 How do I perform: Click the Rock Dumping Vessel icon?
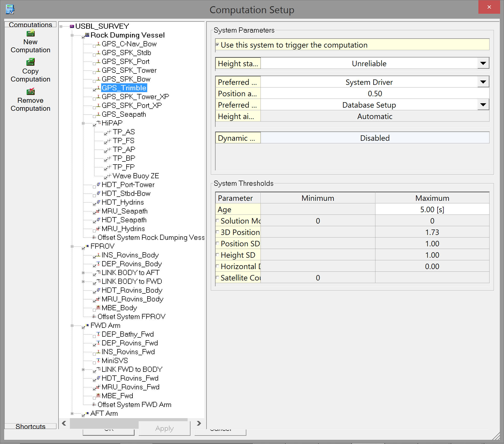point(87,35)
